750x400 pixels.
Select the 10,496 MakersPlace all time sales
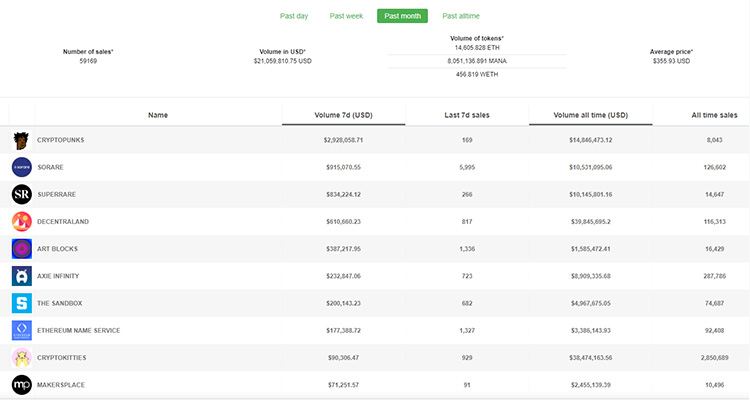click(715, 385)
